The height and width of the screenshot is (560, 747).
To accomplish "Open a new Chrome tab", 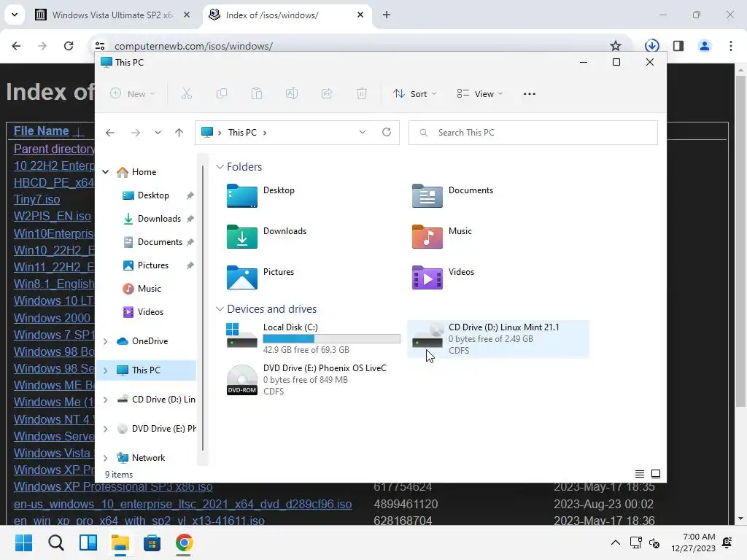I will (387, 15).
